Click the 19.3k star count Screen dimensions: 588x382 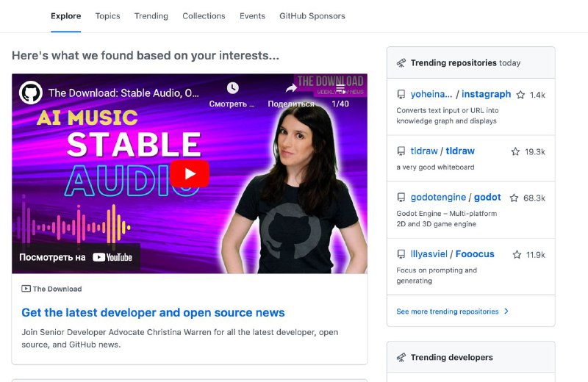coord(535,152)
